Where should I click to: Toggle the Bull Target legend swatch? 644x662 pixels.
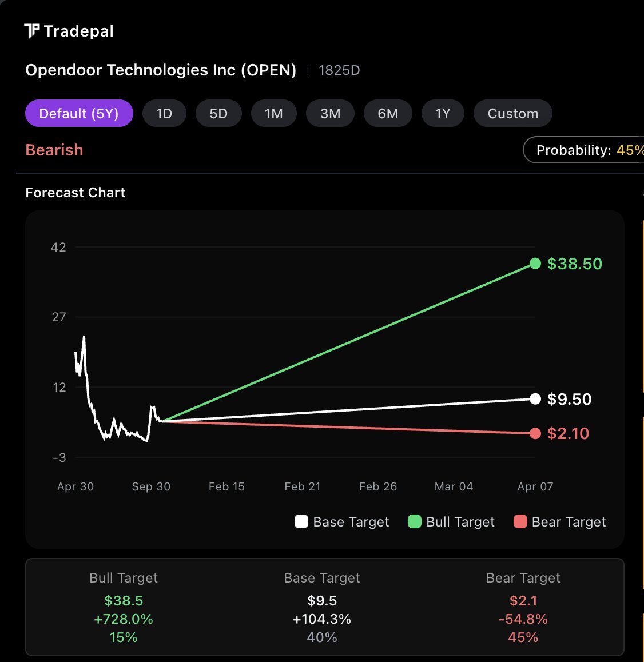(414, 521)
